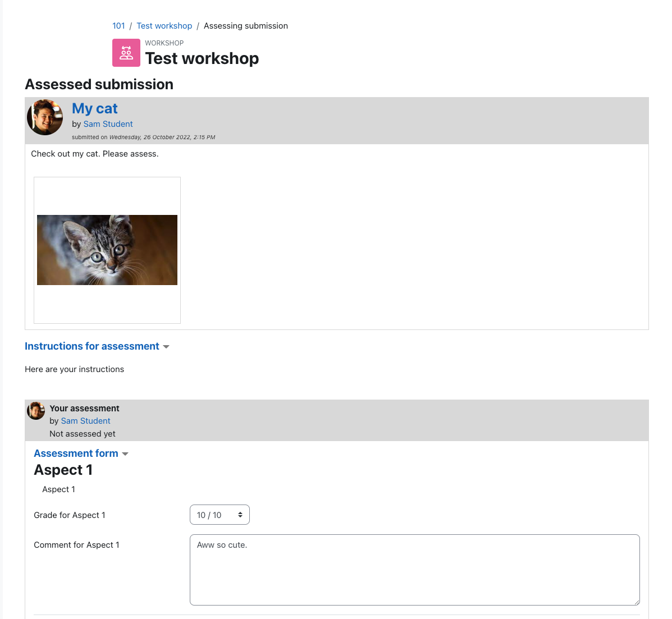Open Sam Student's profile from submission header
This screenshot has height=619, width=672.
tap(108, 124)
